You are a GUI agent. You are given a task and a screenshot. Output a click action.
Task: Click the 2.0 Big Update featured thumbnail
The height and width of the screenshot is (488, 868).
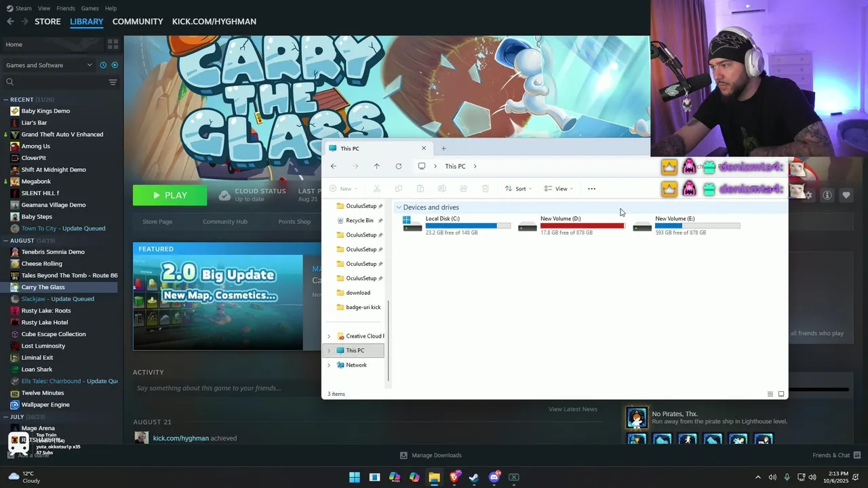(218, 302)
